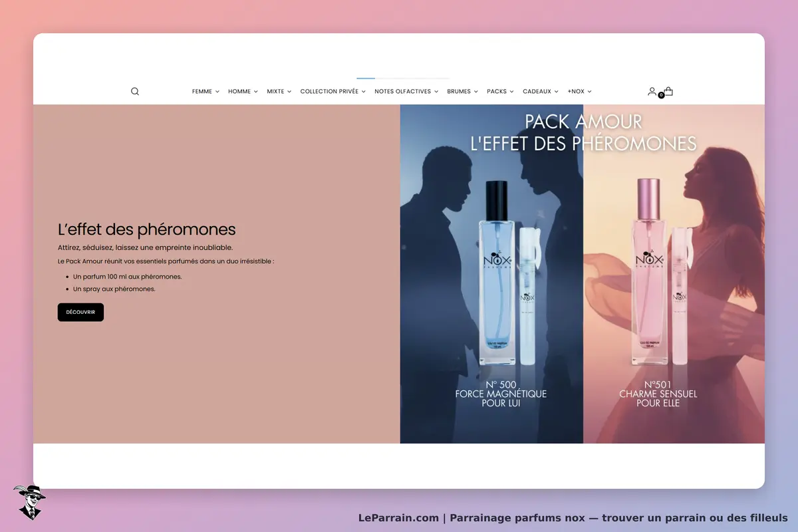Viewport: 798px width, 532px height.
Task: Open the BRUMES menu
Action: [463, 92]
